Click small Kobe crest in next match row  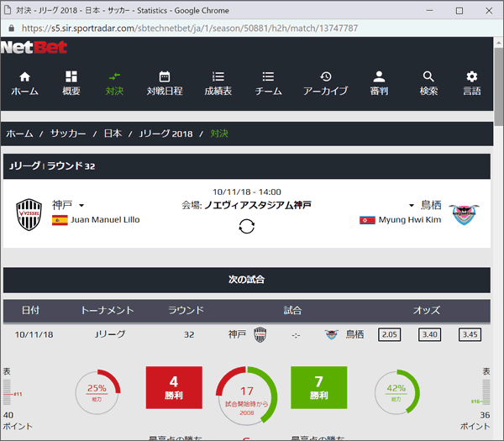tap(260, 334)
